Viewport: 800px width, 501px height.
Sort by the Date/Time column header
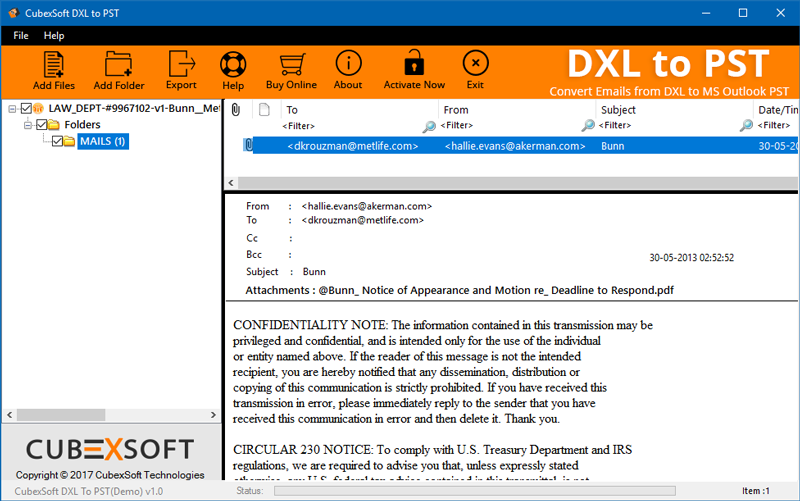tap(778, 110)
